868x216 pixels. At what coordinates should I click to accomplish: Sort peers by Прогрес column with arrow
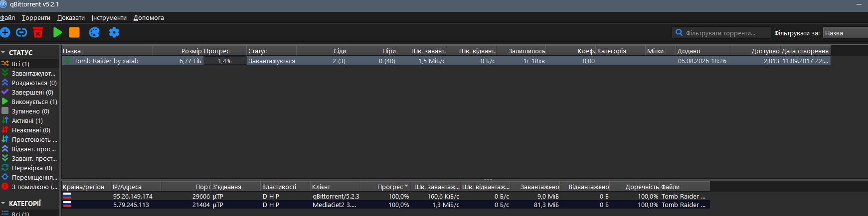point(385,187)
